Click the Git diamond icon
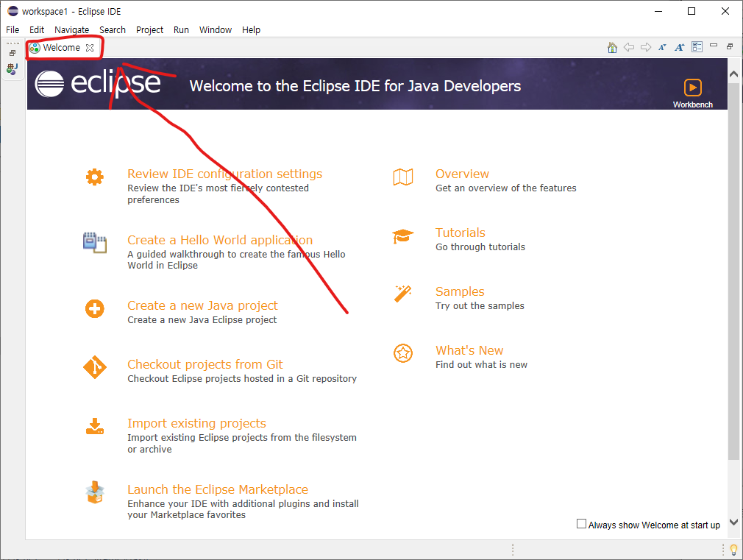 [x=95, y=367]
